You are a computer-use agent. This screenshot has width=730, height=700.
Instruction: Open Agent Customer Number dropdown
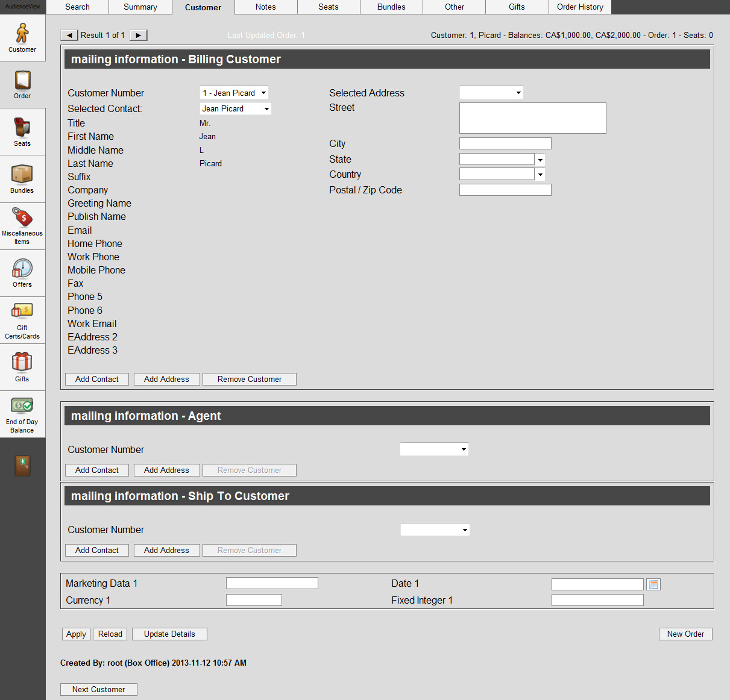click(434, 449)
